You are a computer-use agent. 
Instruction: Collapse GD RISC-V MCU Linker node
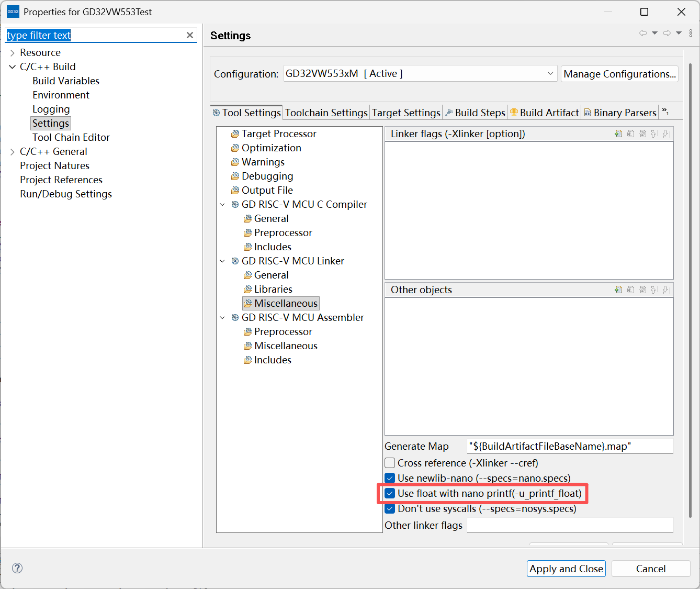pyautogui.click(x=222, y=261)
